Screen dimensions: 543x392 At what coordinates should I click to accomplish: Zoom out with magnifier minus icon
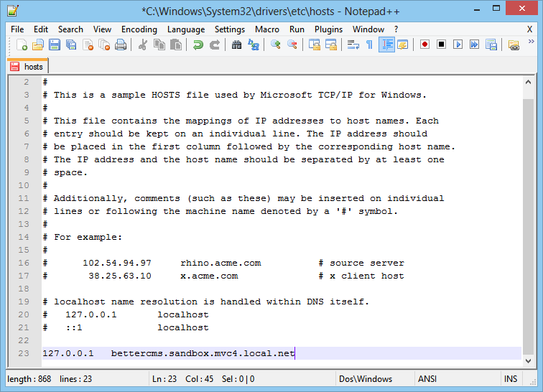[292, 45]
